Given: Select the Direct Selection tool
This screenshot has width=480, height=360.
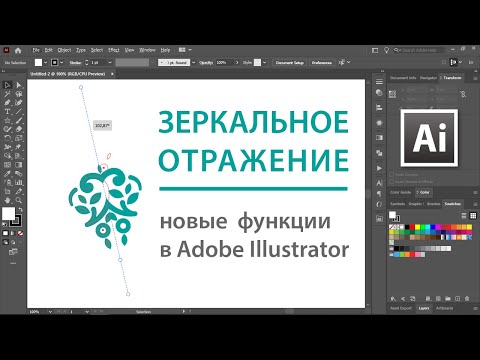Looking at the screenshot, I should 19,85.
